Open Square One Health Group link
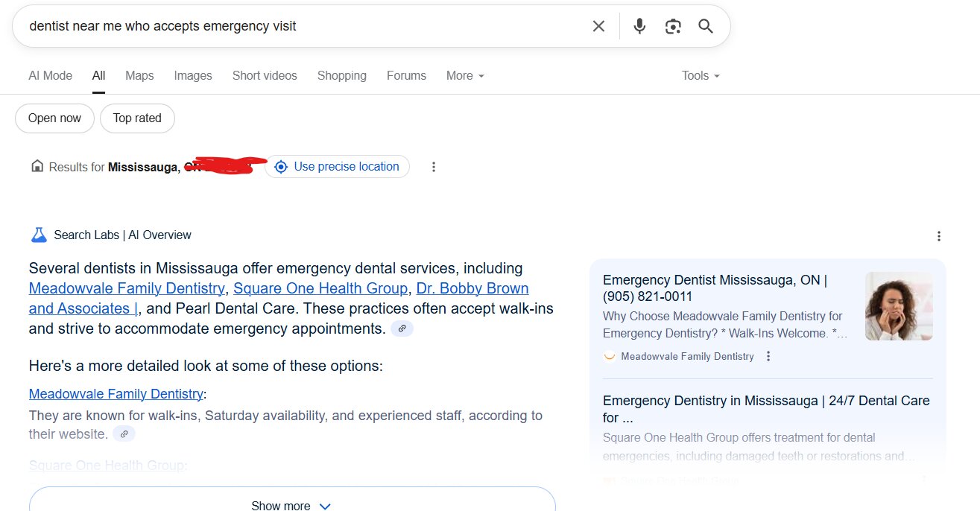 coord(320,288)
